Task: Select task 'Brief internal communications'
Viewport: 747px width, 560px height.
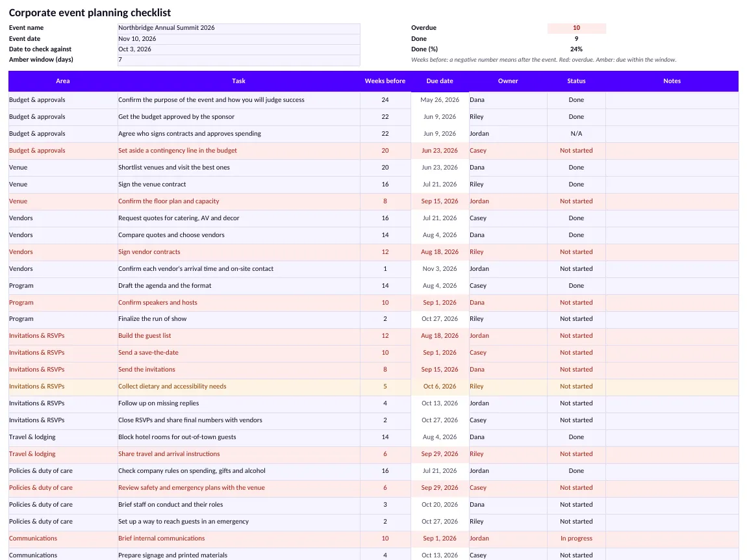Action: [238, 539]
